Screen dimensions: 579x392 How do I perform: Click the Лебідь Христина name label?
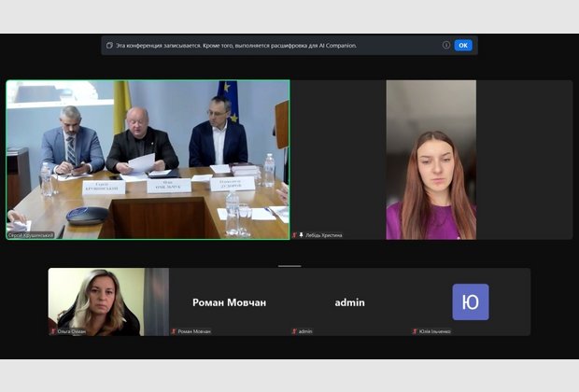324,235
